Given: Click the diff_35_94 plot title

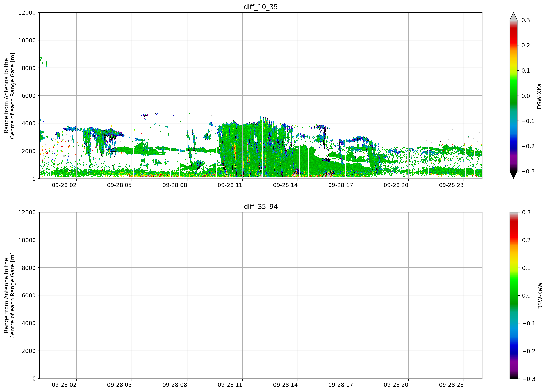Looking at the screenshot, I should [x=261, y=207].
